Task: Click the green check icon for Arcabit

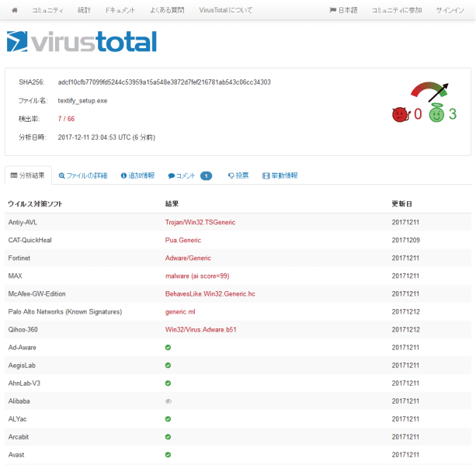Action: (x=168, y=437)
